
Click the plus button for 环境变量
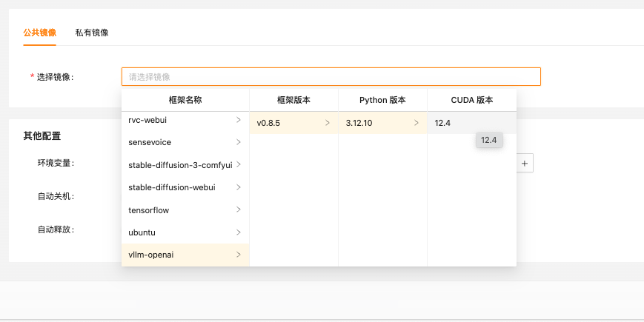pos(524,163)
